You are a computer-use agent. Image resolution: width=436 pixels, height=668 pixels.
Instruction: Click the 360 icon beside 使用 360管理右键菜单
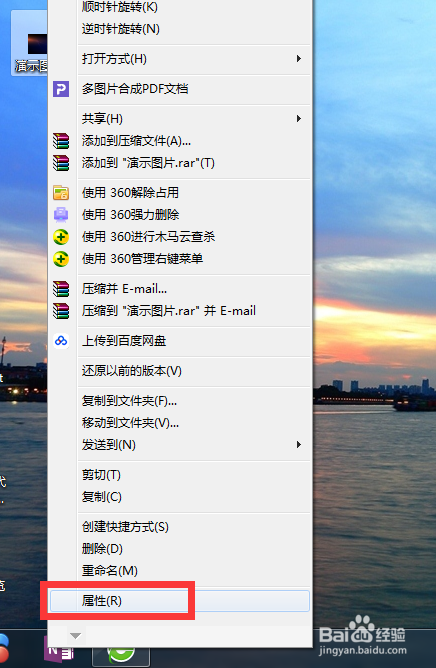pos(61,259)
